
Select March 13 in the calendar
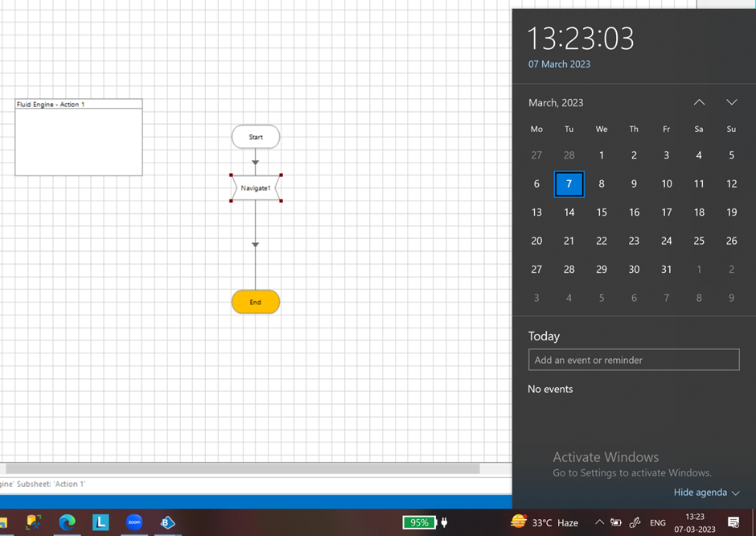pyautogui.click(x=536, y=212)
